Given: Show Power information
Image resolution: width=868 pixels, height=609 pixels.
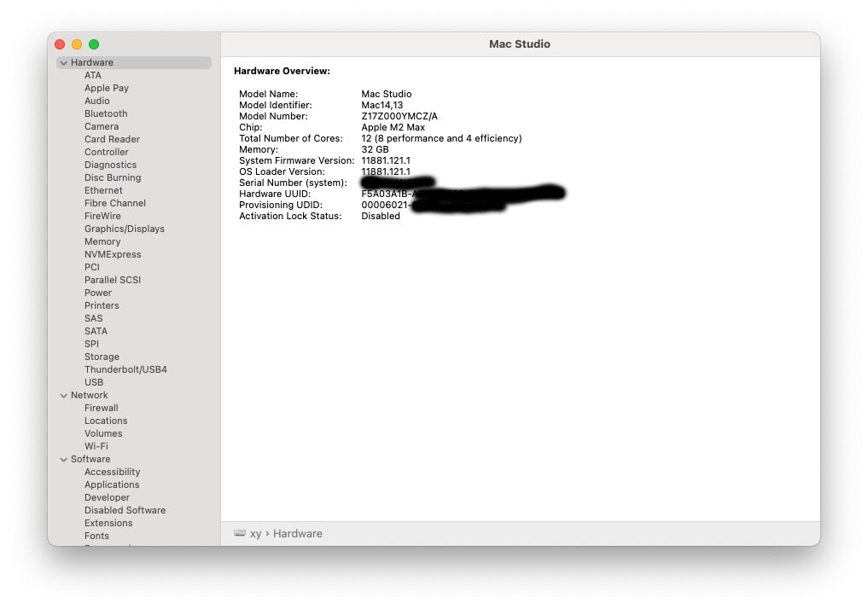Looking at the screenshot, I should pos(98,293).
